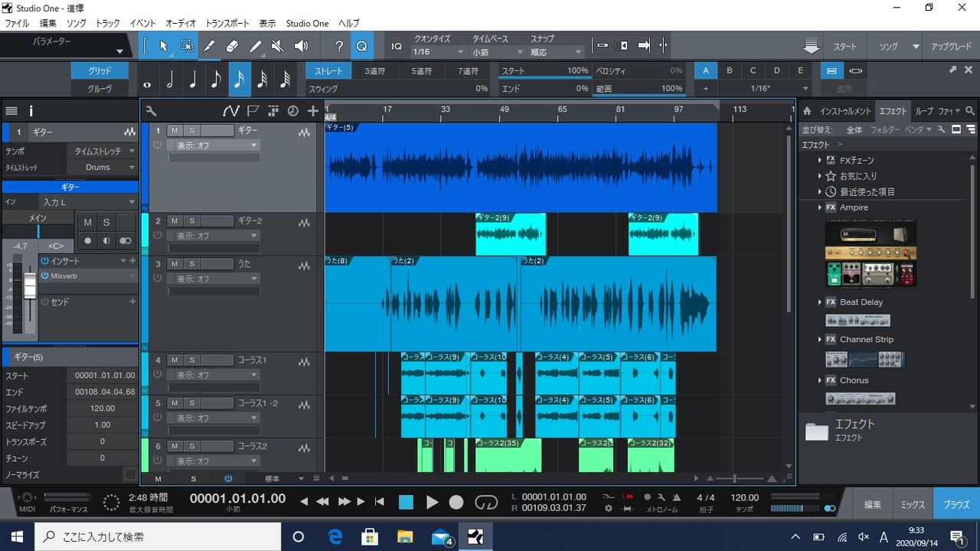Select the Arrow tool
Screen dimensions: 980x551
click(164, 46)
